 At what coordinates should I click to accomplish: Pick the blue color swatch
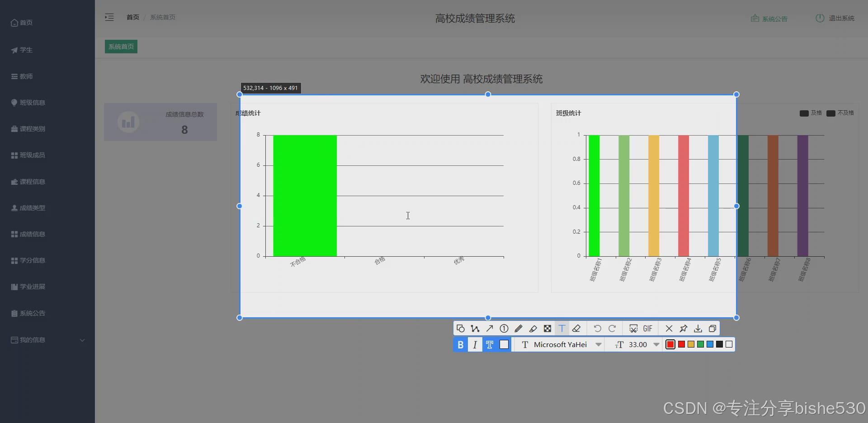[710, 344]
